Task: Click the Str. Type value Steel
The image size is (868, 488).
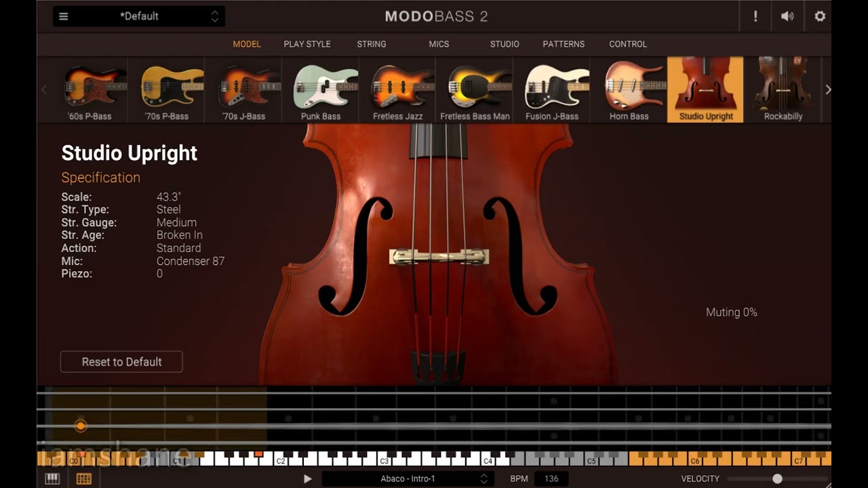Action: tap(169, 210)
